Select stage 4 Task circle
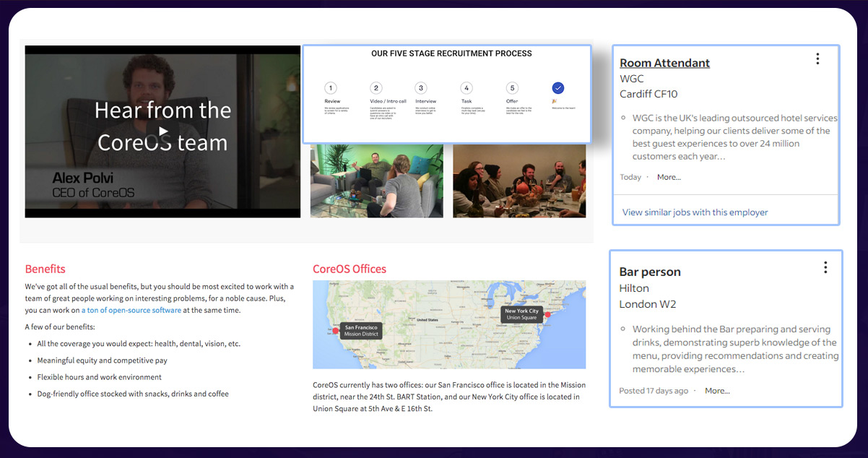Screen dimensions: 868x458 466,88
